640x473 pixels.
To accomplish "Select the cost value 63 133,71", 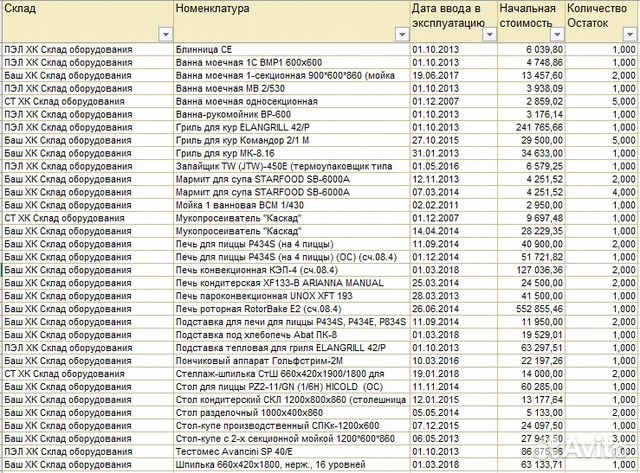I will (531, 465).
